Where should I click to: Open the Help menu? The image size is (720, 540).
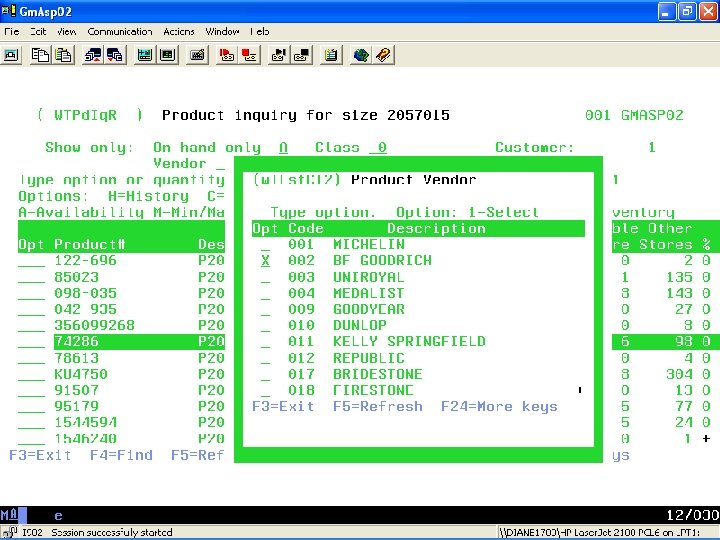(x=260, y=31)
